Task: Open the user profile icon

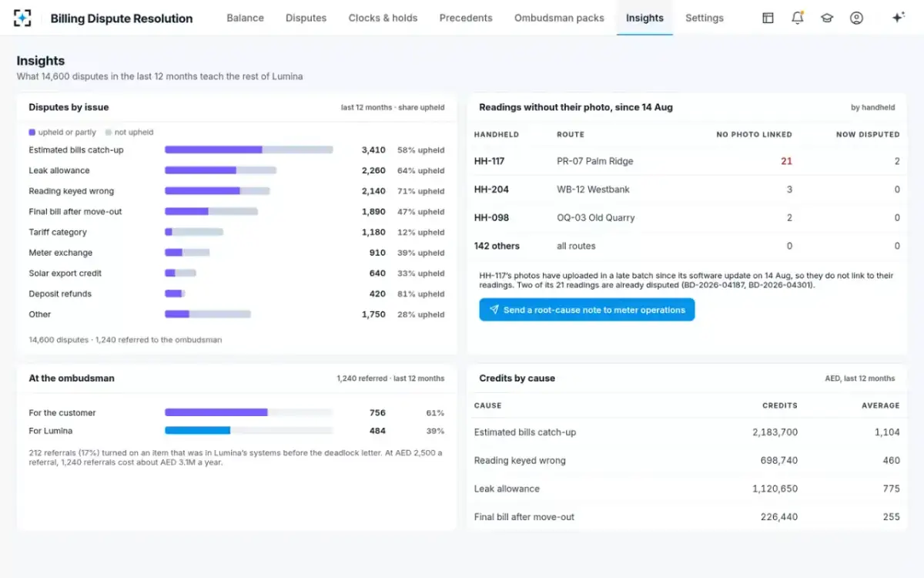Action: point(856,18)
